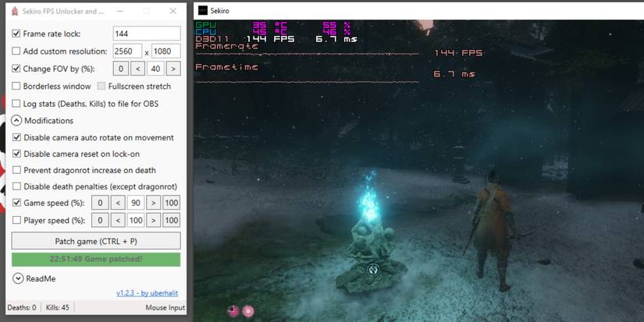Viewport: 644px width, 322px height.
Task: Enable Add custom resolution checkbox
Action: coord(16,51)
